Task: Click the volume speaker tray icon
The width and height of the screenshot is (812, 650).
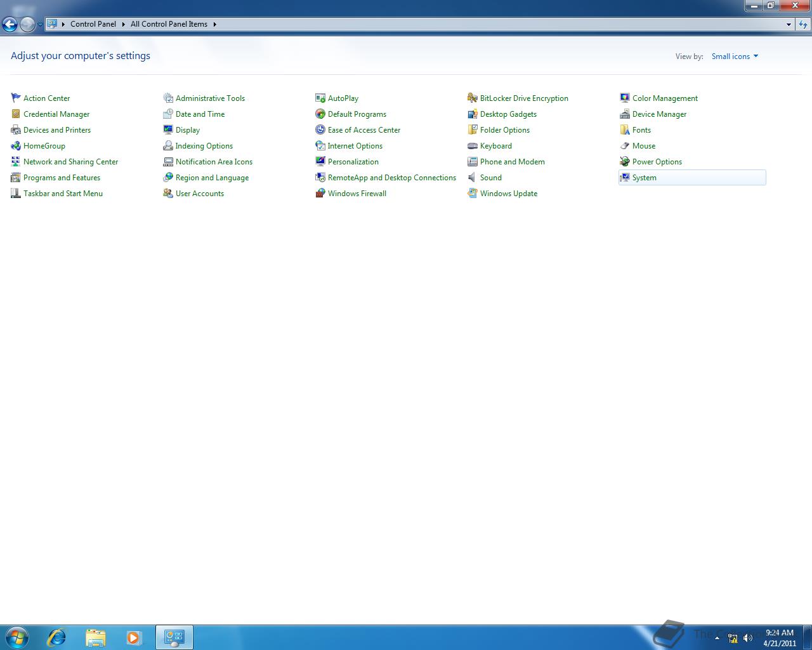Action: click(x=747, y=638)
